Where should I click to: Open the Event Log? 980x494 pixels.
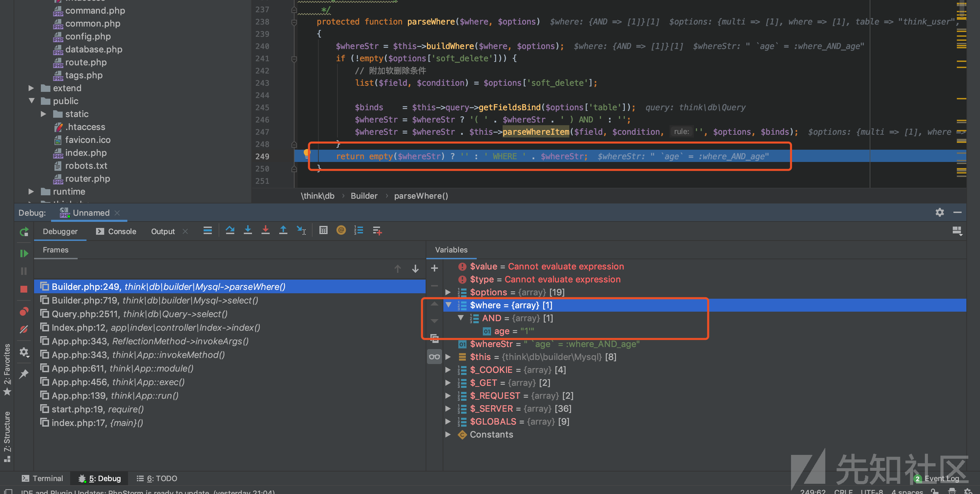[x=937, y=478]
